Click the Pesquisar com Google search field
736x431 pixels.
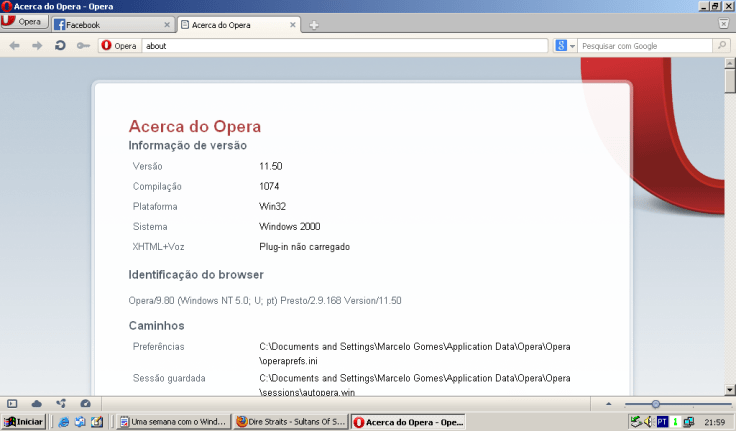[x=645, y=46]
